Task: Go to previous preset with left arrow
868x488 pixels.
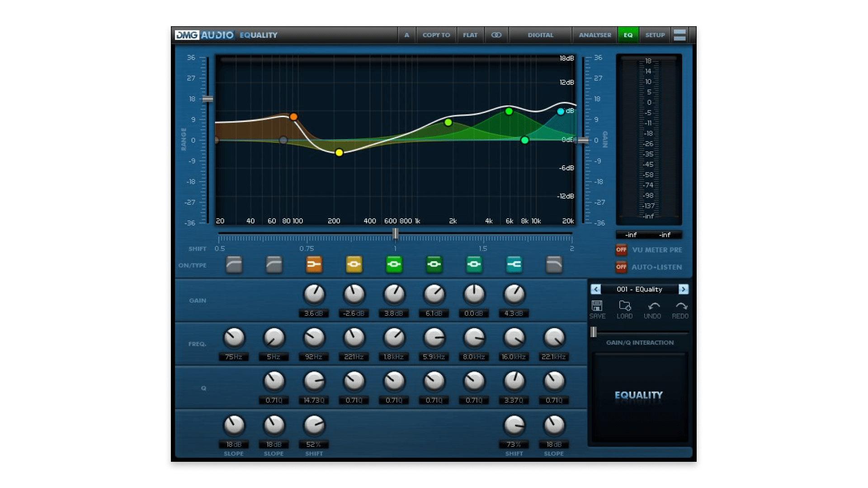Action: coord(595,289)
